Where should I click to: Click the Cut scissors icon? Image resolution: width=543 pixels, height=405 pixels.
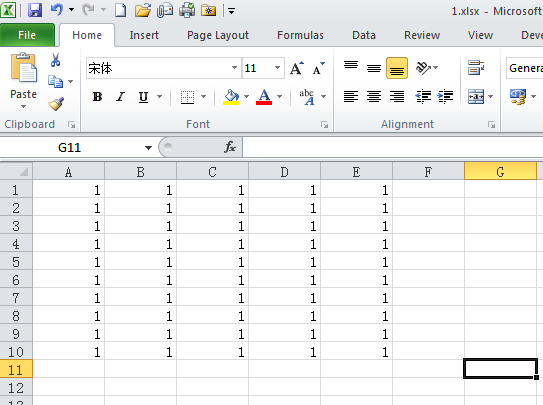coord(55,60)
